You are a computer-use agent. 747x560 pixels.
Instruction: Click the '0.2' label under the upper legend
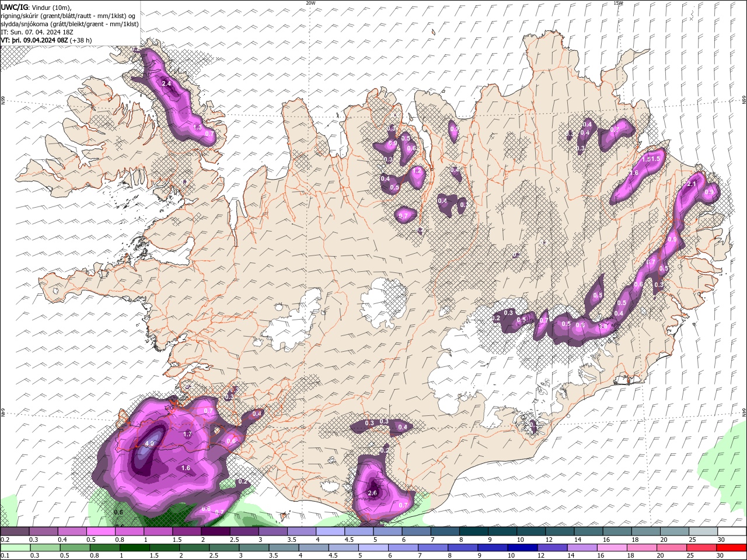[x=4, y=540]
